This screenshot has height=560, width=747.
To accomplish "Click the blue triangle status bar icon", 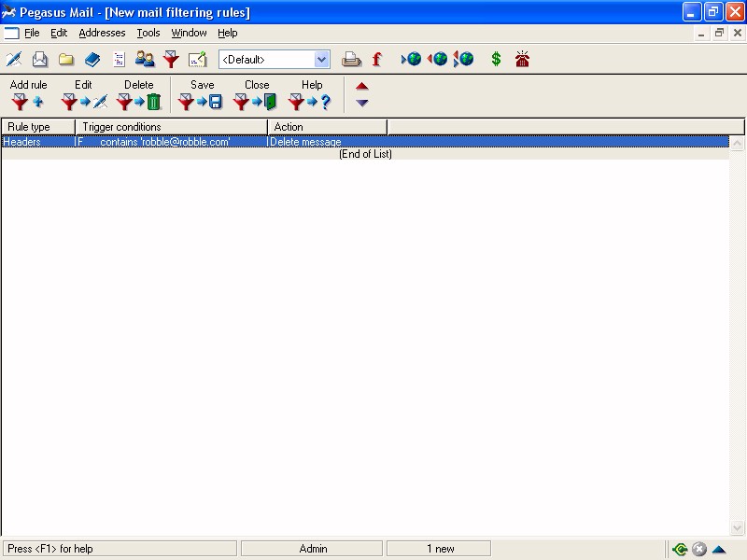I will click(719, 549).
